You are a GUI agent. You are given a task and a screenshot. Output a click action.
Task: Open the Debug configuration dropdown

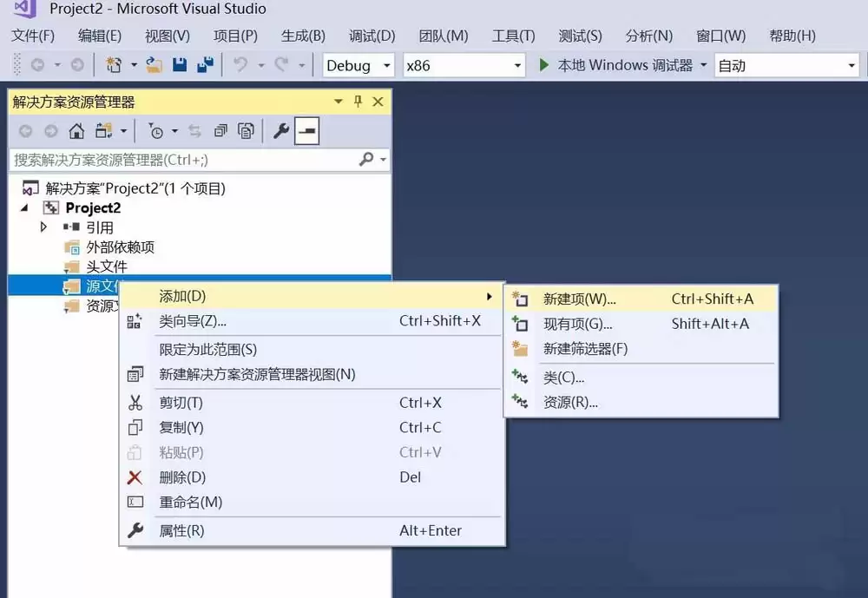point(358,66)
